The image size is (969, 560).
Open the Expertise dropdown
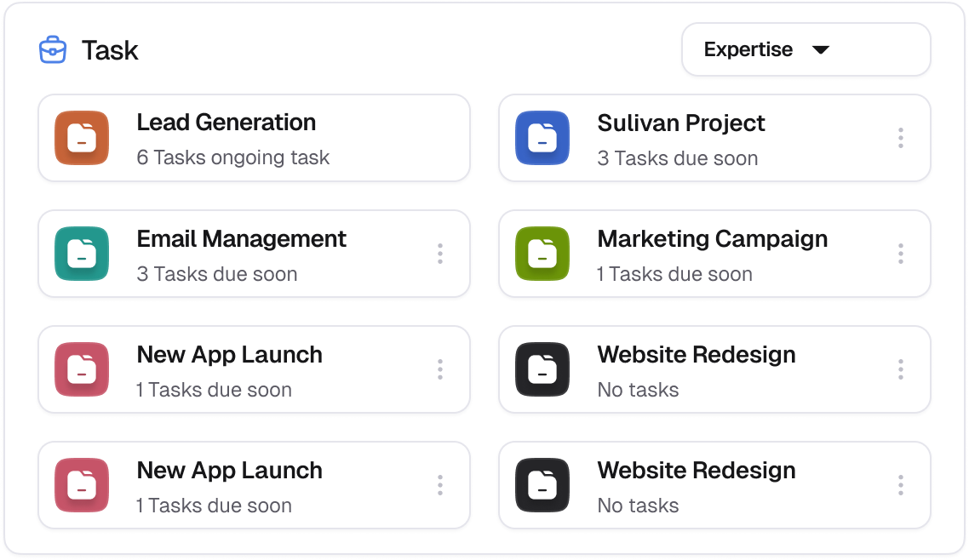806,49
